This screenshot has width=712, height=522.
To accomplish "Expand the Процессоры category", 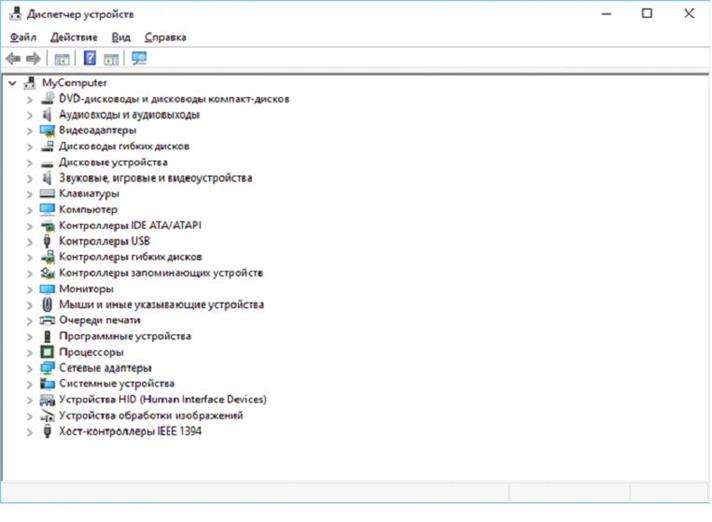I will [30, 353].
